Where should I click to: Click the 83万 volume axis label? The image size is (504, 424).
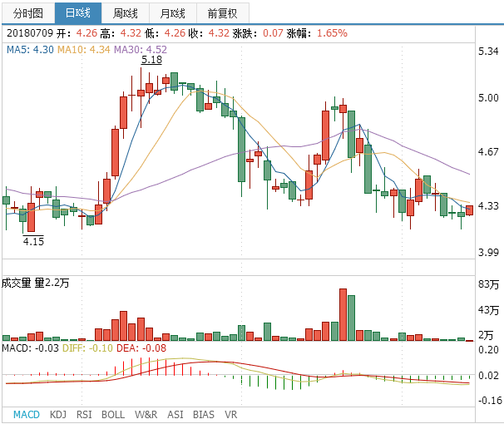pyautogui.click(x=488, y=284)
